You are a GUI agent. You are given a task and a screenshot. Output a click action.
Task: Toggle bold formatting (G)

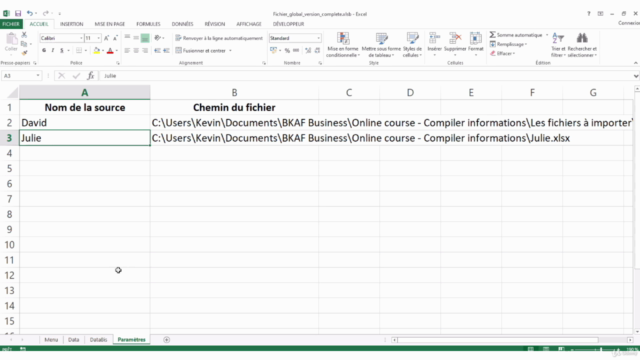(x=44, y=51)
